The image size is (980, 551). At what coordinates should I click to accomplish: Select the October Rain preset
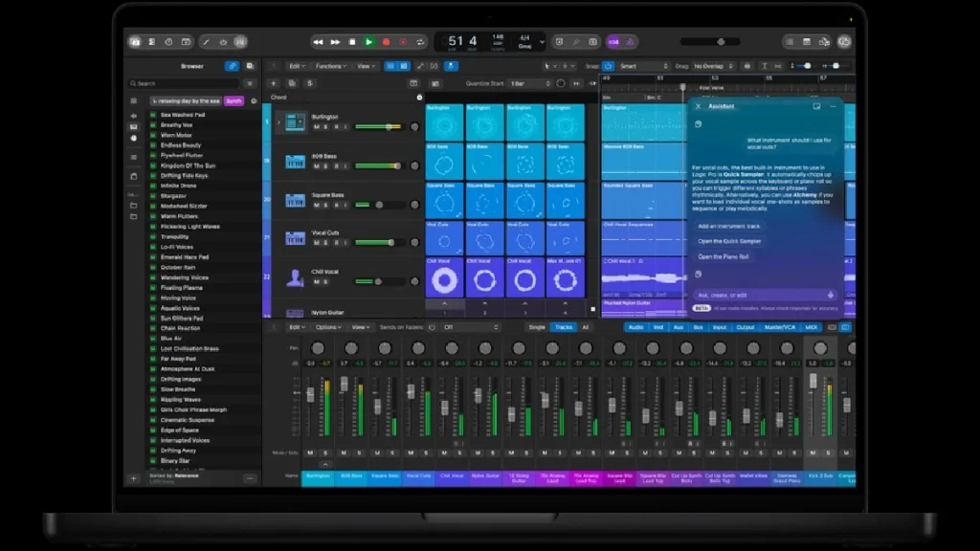click(177, 268)
